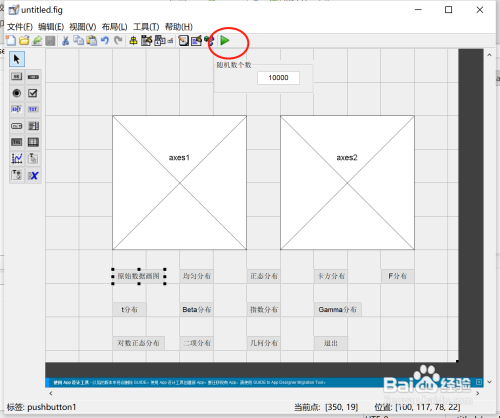
Task: Undo the last action
Action: [x=105, y=40]
